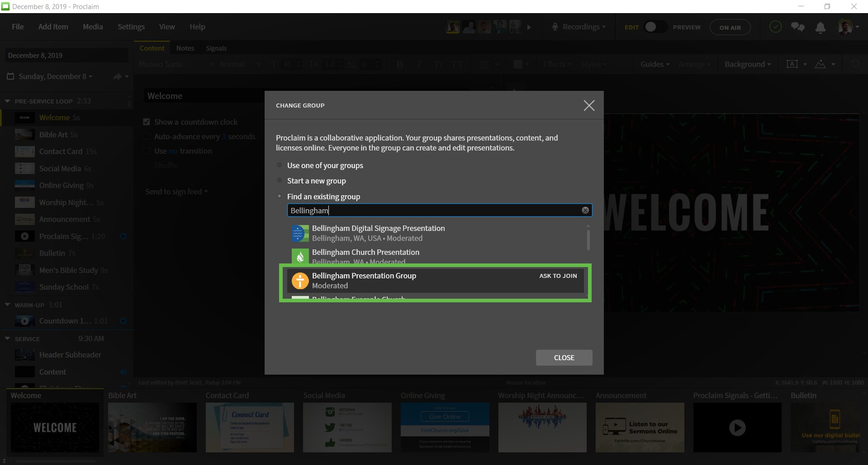
Task: Open the Background dropdown
Action: pyautogui.click(x=748, y=64)
